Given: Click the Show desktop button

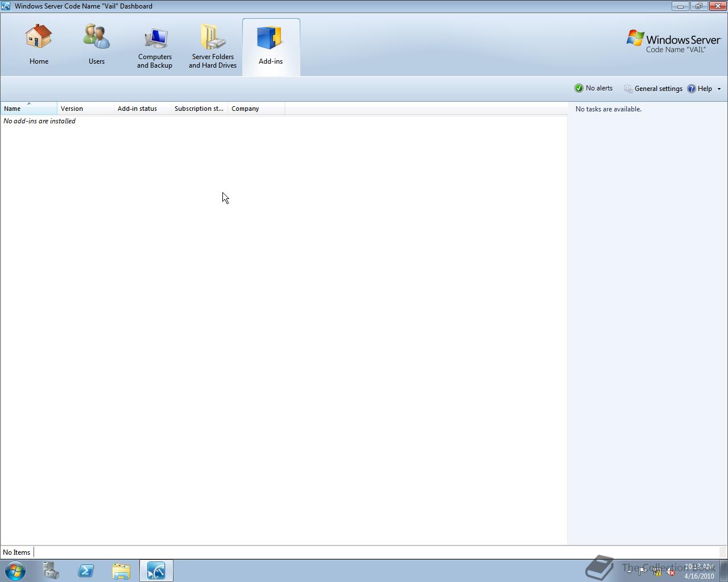Looking at the screenshot, I should pyautogui.click(x=723, y=571).
